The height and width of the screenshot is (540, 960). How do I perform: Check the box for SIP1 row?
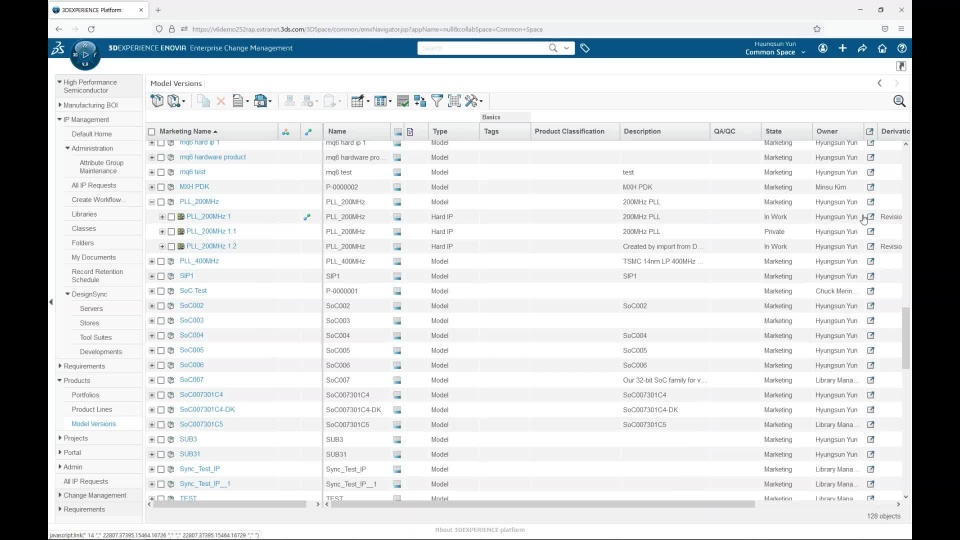coord(161,276)
